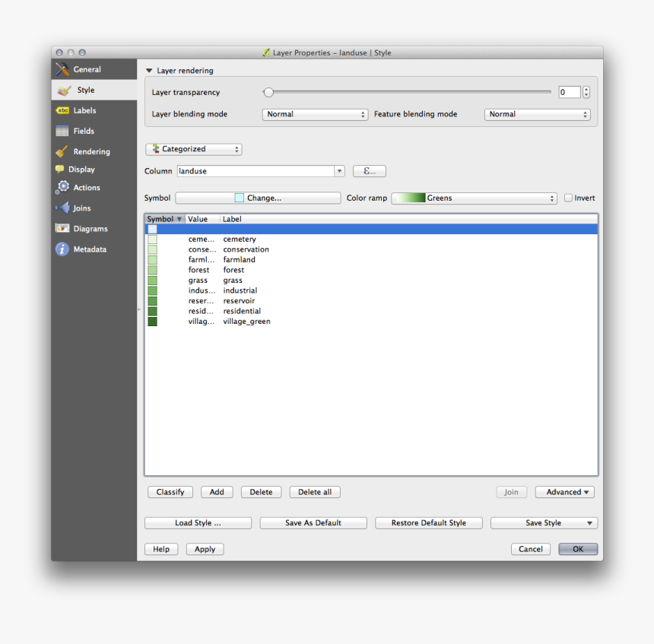Click the Layer transparency slider handle
654x644 pixels.
[x=268, y=92]
